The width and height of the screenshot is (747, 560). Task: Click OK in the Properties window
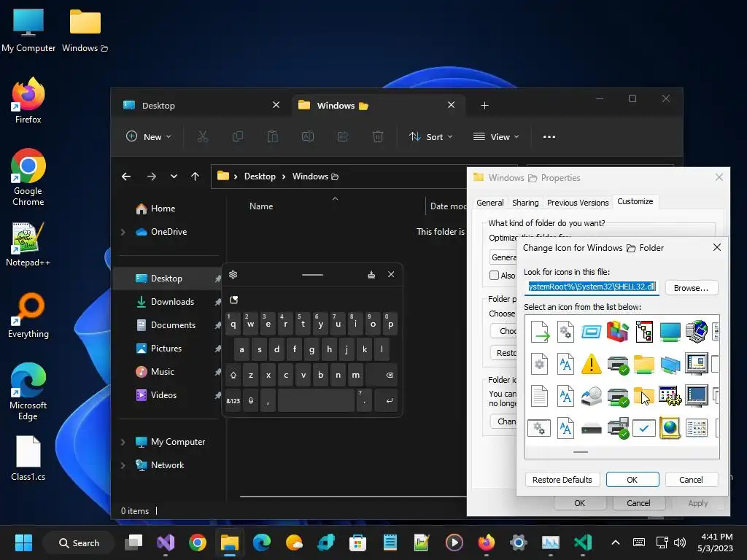[x=579, y=503]
